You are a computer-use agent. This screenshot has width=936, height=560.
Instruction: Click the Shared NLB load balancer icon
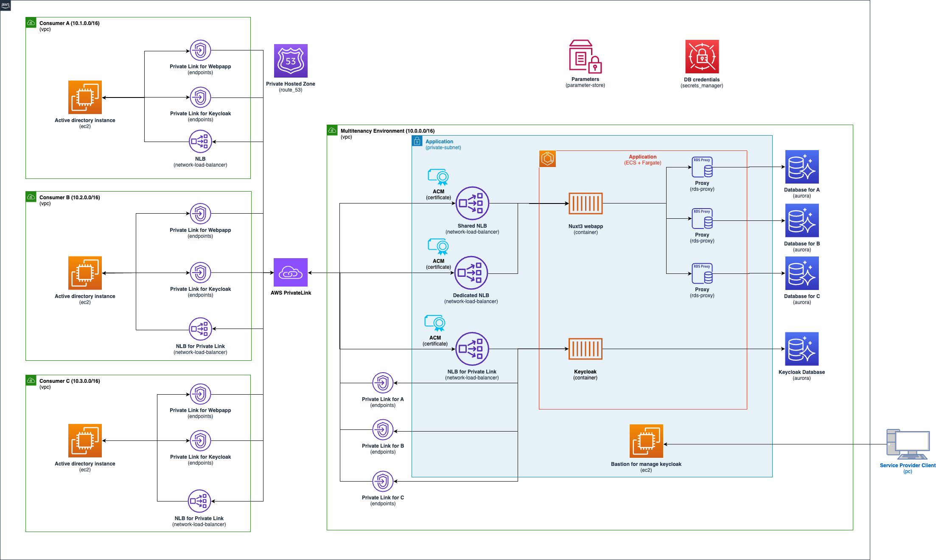(x=472, y=203)
